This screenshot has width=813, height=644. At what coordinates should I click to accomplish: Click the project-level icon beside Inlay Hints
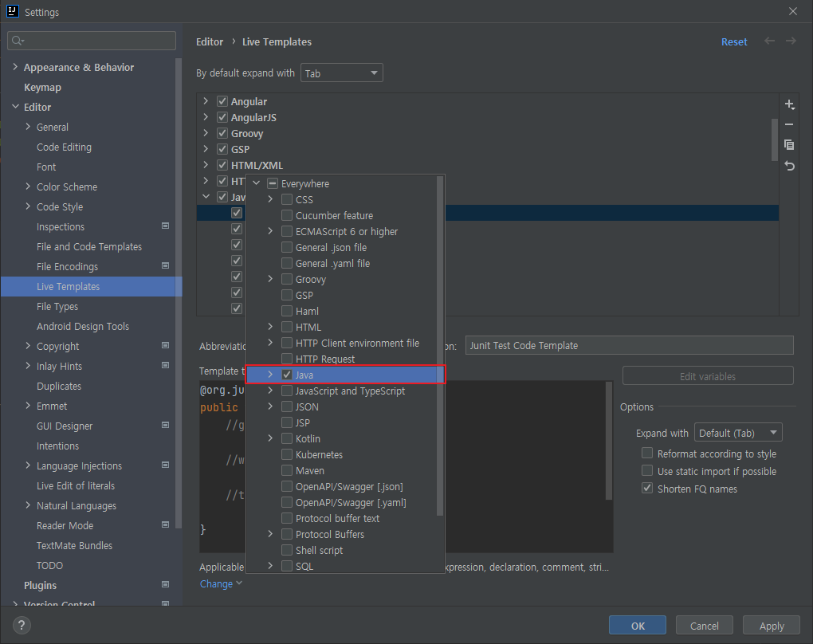tap(166, 366)
